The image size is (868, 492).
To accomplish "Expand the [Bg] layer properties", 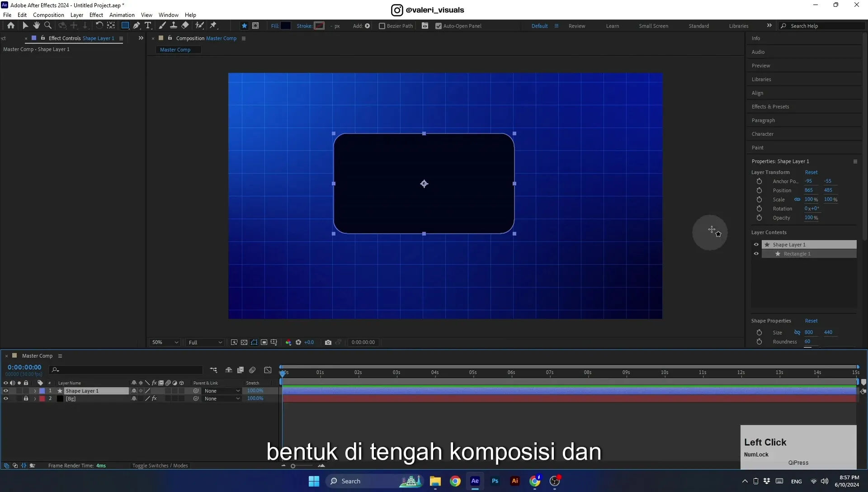I will click(x=35, y=399).
